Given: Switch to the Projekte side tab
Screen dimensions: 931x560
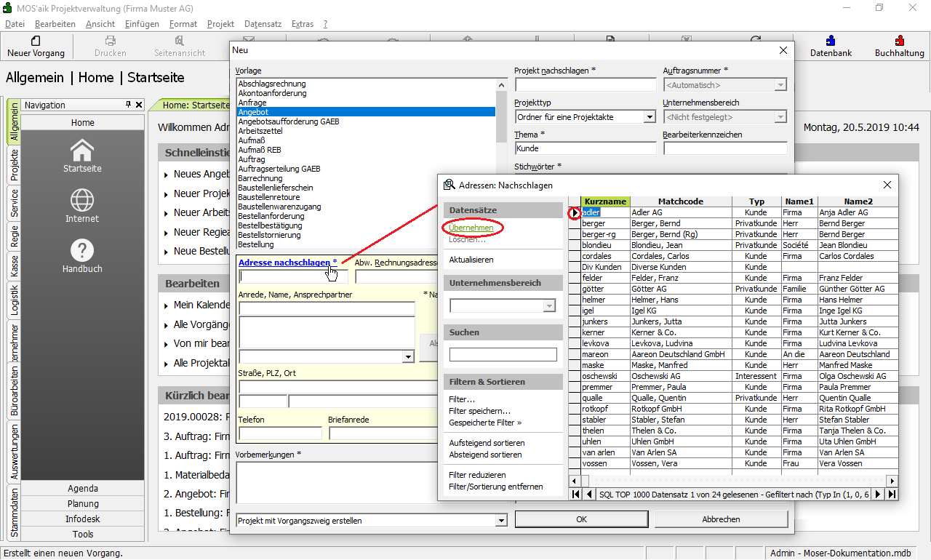Looking at the screenshot, I should (x=14, y=165).
